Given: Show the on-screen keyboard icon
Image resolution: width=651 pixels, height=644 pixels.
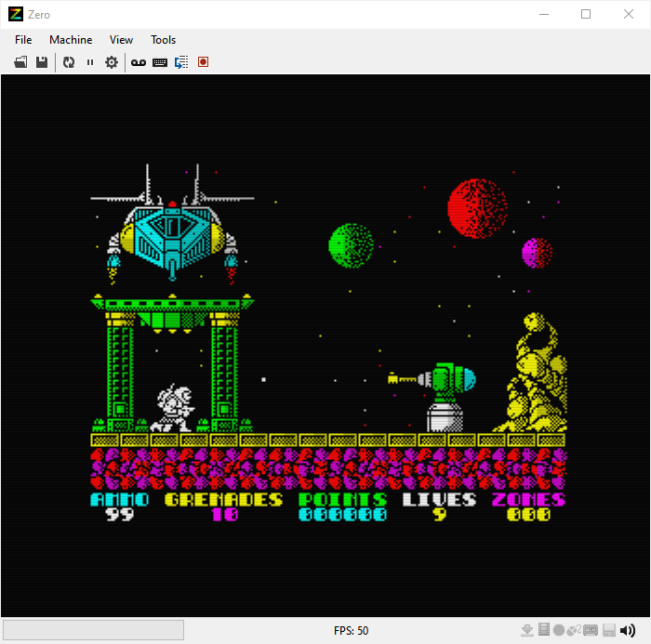Looking at the screenshot, I should click(x=160, y=62).
